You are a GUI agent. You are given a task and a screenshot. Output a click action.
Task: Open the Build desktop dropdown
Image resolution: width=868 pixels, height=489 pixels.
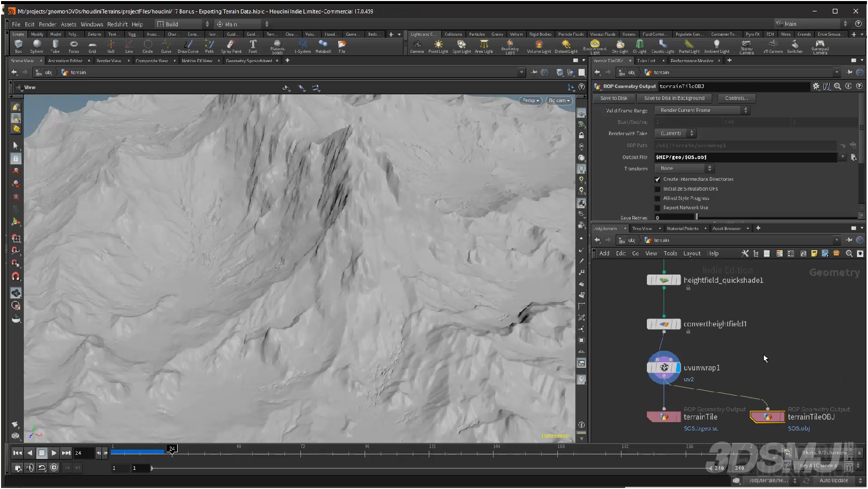pyautogui.click(x=183, y=24)
